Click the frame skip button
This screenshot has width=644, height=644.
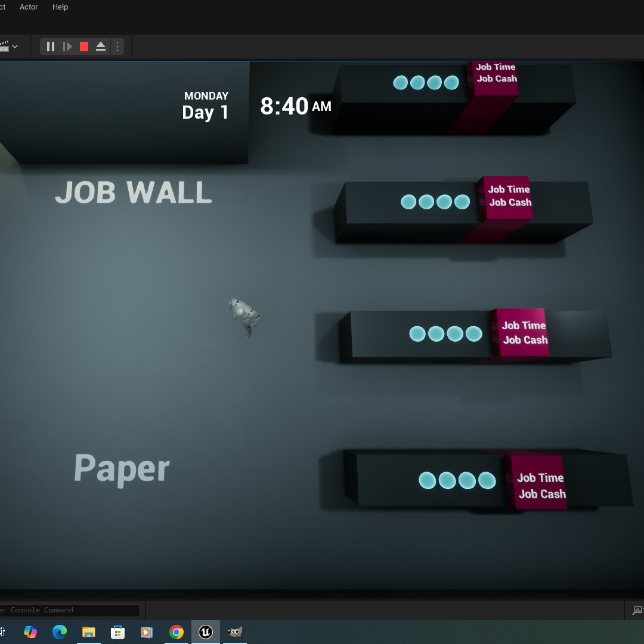[67, 47]
